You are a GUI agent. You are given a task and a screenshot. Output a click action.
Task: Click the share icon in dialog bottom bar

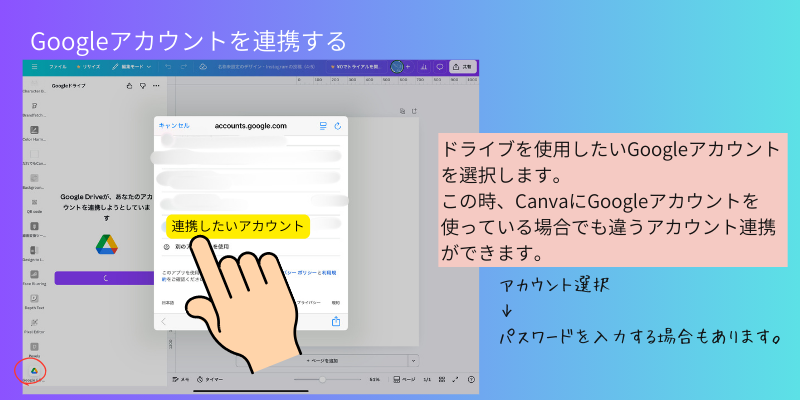click(336, 321)
